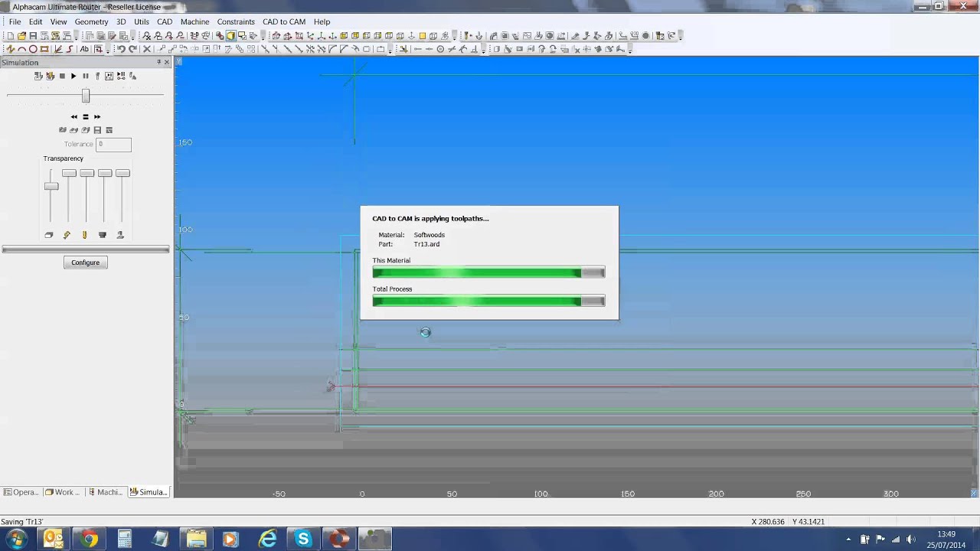Screen dimensions: 980x551
Task: Click the simulation fast-forward double-arrow button
Action: click(97, 117)
